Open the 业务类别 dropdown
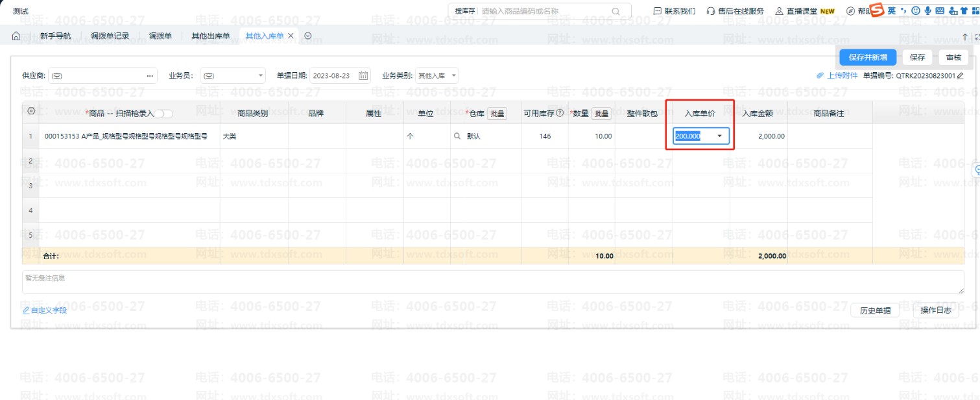The image size is (980, 400). [453, 76]
